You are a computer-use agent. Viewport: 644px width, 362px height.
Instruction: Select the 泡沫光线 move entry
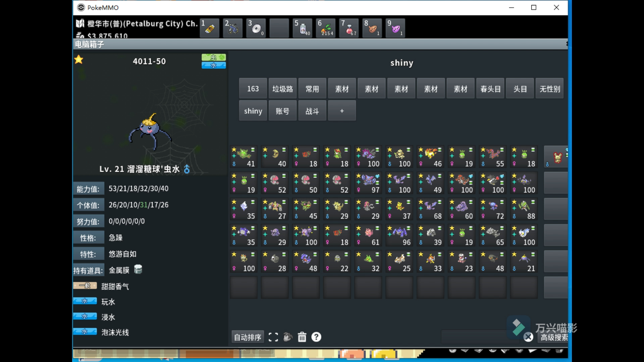click(115, 332)
